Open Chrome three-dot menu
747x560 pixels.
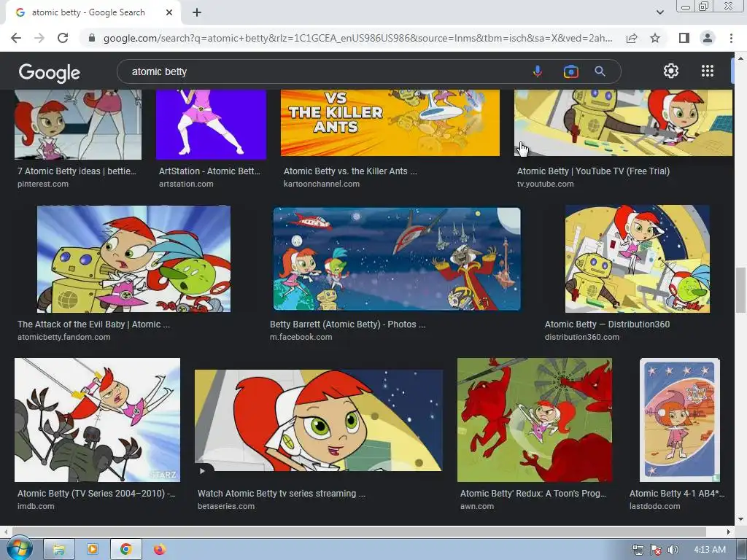click(x=731, y=38)
